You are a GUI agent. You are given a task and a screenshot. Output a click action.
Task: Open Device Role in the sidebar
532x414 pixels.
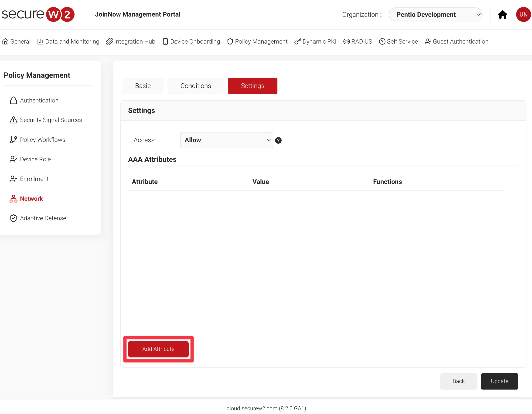pyautogui.click(x=35, y=159)
